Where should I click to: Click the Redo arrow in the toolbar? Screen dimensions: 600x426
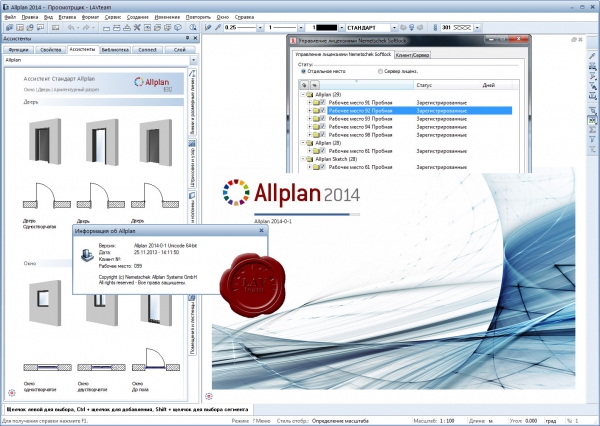[86, 28]
